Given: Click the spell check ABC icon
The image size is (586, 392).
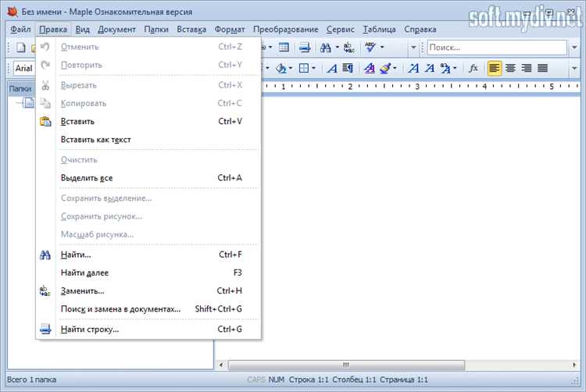Looking at the screenshot, I should 370,48.
